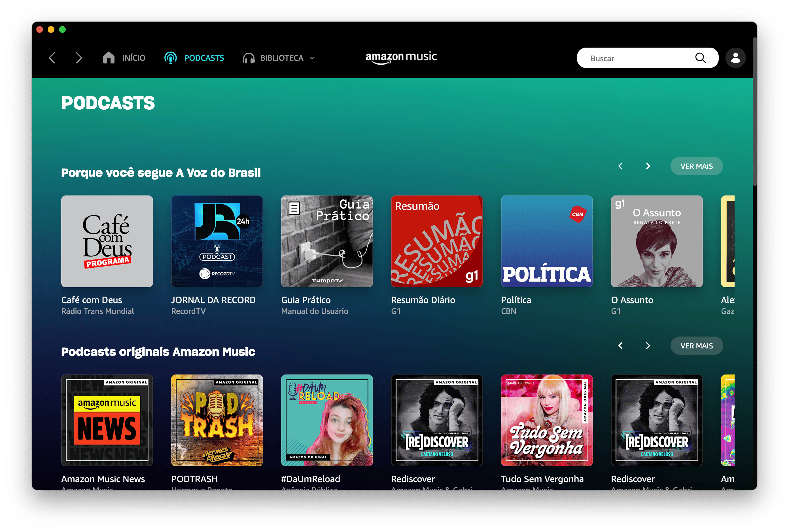Go back with the navigation back arrow
The height and width of the screenshot is (532, 789).
point(52,58)
